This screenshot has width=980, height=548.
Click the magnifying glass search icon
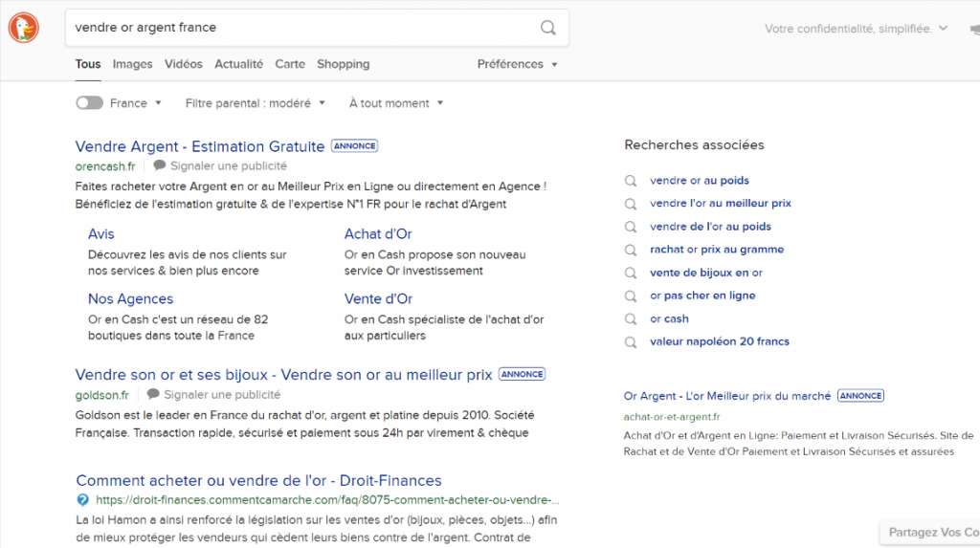(x=547, y=28)
